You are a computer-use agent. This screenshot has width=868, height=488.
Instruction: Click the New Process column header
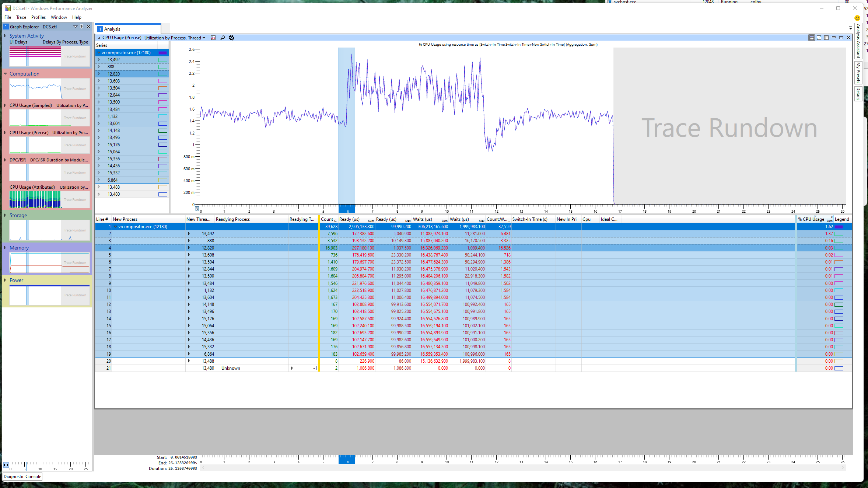click(148, 219)
